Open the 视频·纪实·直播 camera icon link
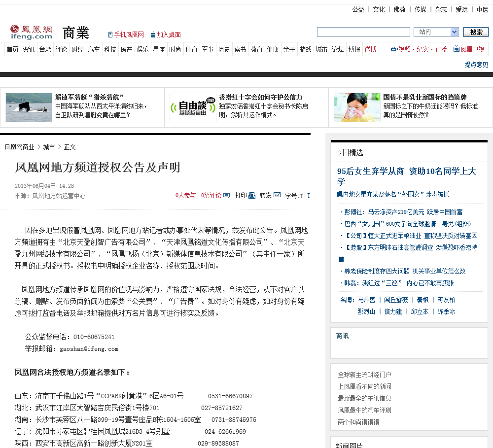 (x=419, y=49)
